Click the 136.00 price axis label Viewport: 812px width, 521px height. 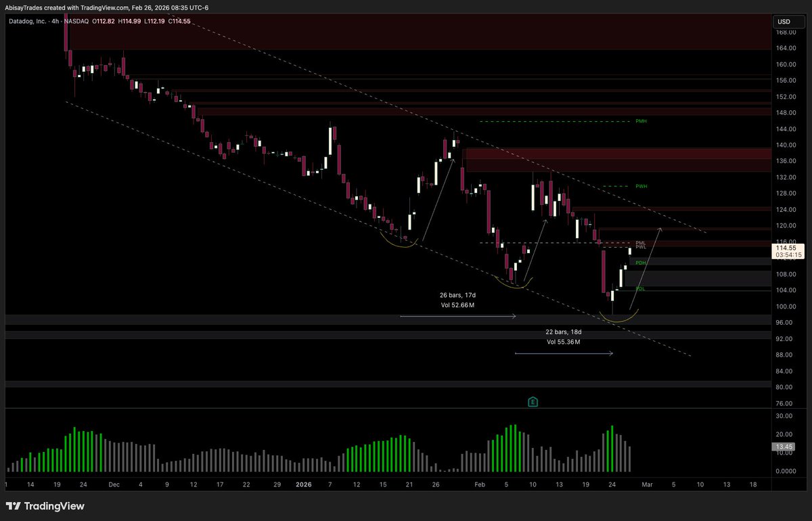point(786,161)
